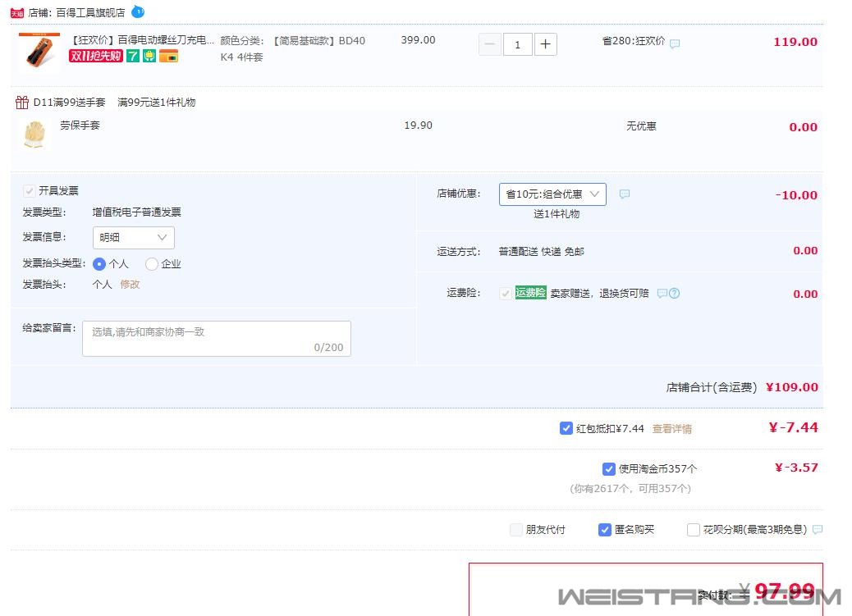The height and width of the screenshot is (616, 852).
Task: Click the (你有2617个, 可用357个) coin balance note
Action: [630, 488]
